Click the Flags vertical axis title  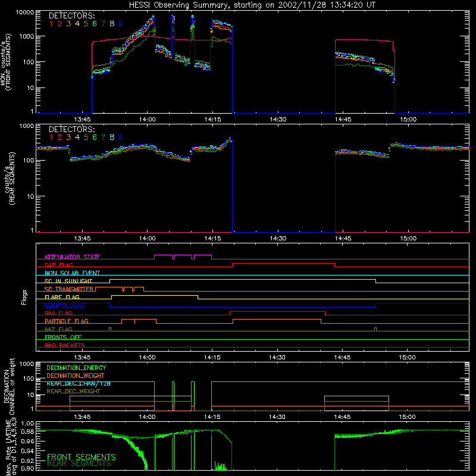coord(24,297)
